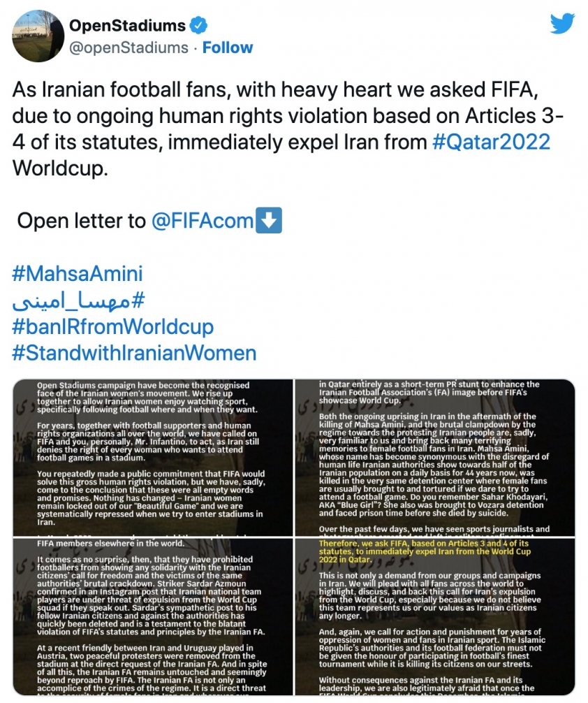Open the #Qatar2022 hashtag
The width and height of the screenshot is (588, 703).
[x=491, y=142]
